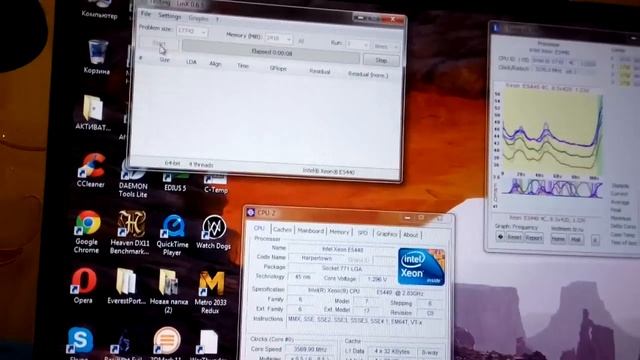Launch QuickTime Player shortcut

click(173, 235)
